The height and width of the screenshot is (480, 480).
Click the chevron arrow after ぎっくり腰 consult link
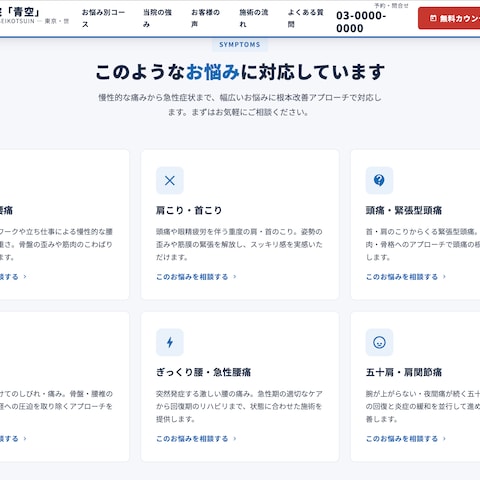pos(235,439)
